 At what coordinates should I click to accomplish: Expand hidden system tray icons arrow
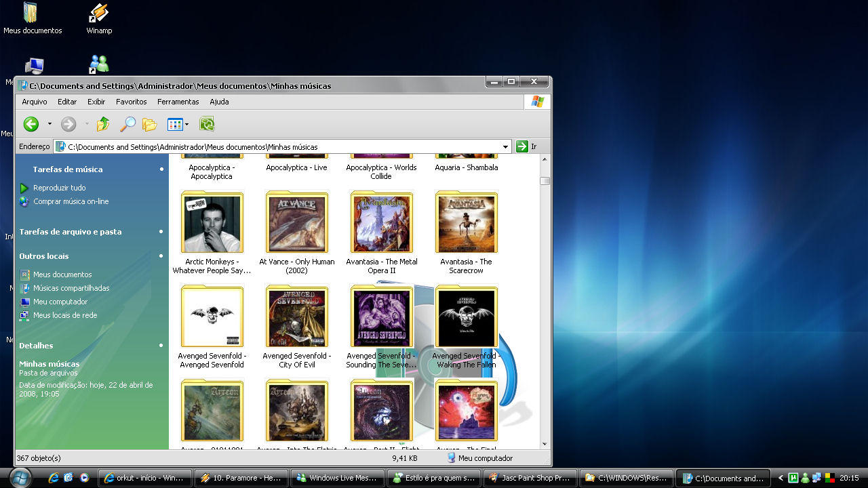(x=781, y=478)
